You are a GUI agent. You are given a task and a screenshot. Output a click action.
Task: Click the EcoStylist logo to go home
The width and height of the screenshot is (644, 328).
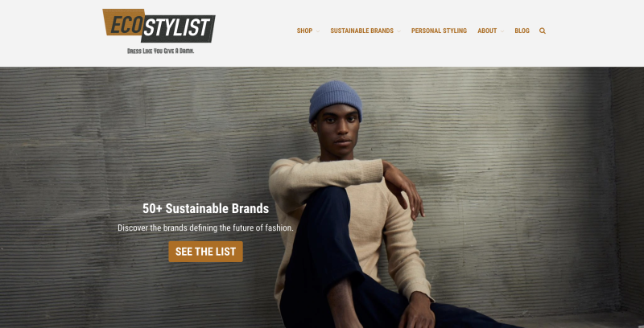click(159, 31)
